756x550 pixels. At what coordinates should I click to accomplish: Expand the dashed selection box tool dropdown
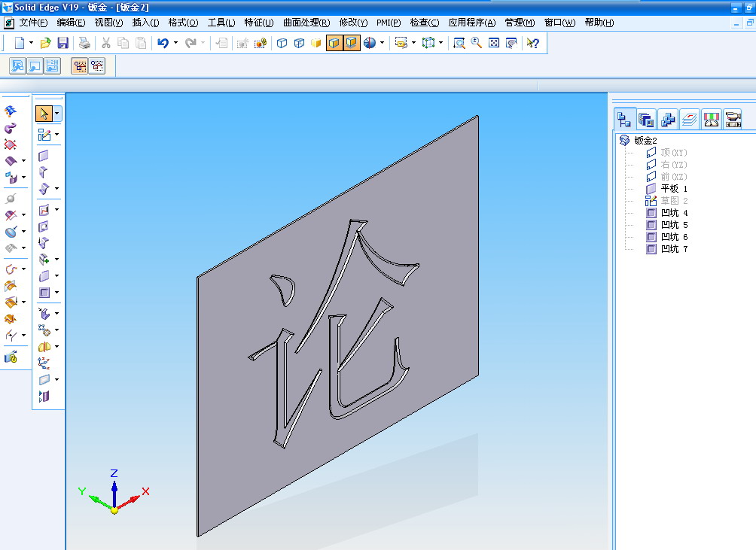tap(413, 43)
